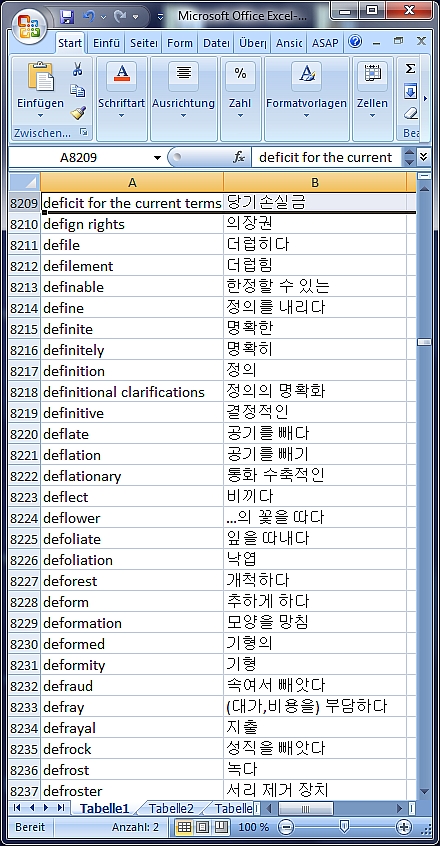The height and width of the screenshot is (846, 440).
Task: Click the Einfügen paste button
Action: pos(40,90)
